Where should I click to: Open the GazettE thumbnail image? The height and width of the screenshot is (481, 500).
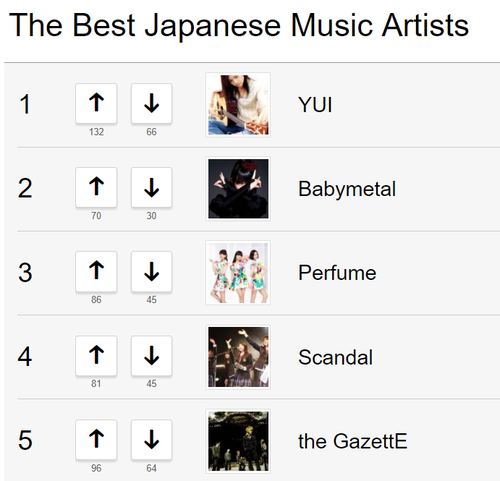tap(238, 441)
